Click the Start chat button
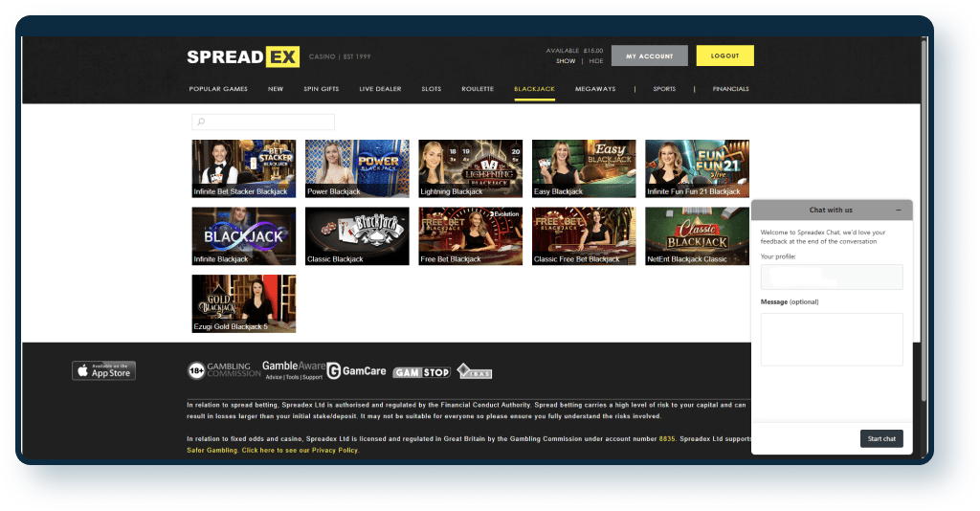The height and width of the screenshot is (511, 980). coord(881,438)
